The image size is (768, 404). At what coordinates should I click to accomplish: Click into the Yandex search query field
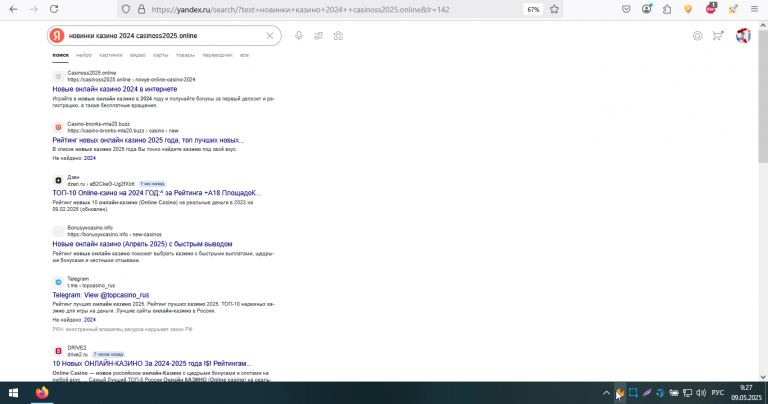pyautogui.click(x=164, y=36)
